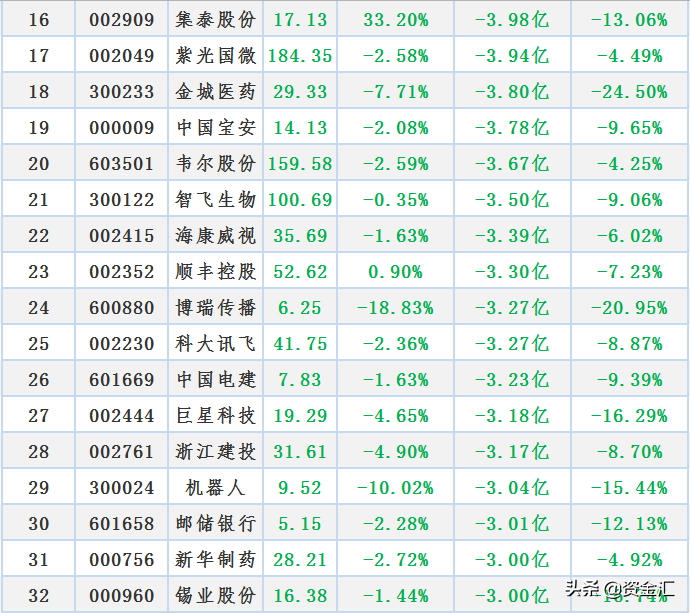Select stock code 300233
Image resolution: width=690 pixels, height=613 pixels.
pos(121,92)
